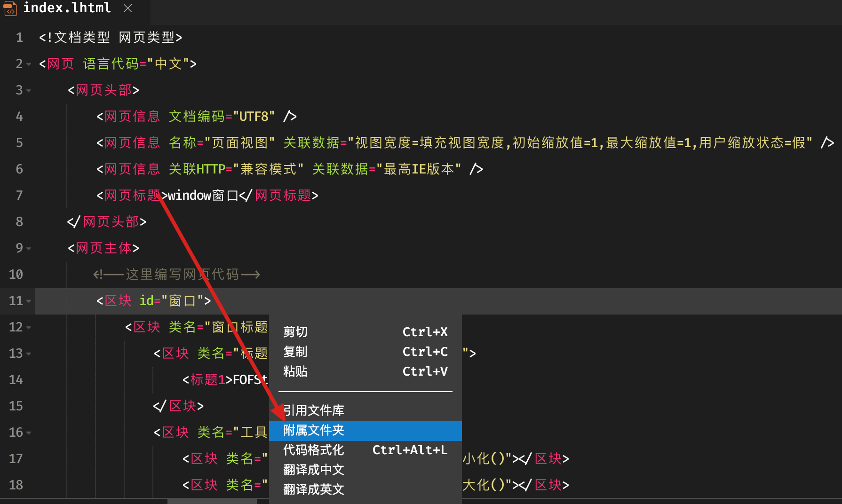Click the closing 区块 tag ending line 17

(x=544, y=459)
